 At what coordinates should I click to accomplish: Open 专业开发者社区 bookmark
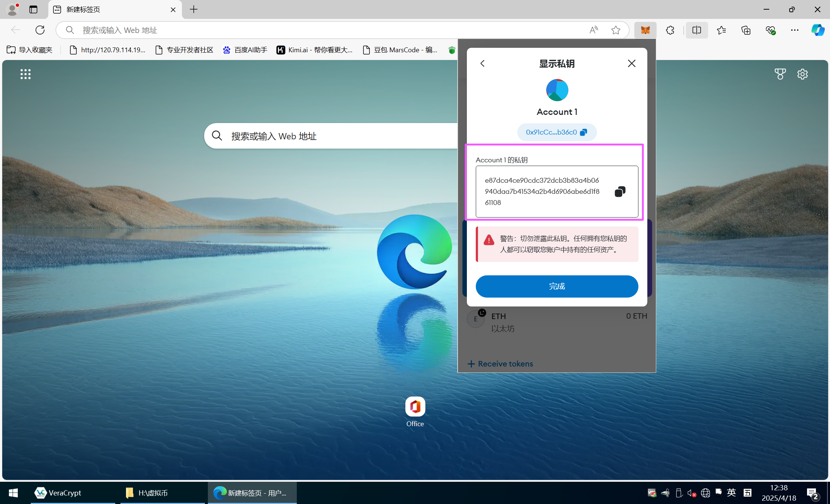(x=185, y=50)
